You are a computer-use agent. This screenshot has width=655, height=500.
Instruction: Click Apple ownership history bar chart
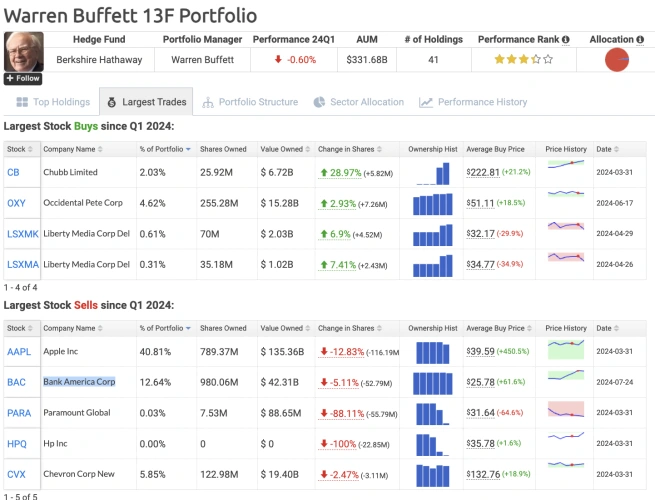pyautogui.click(x=433, y=353)
